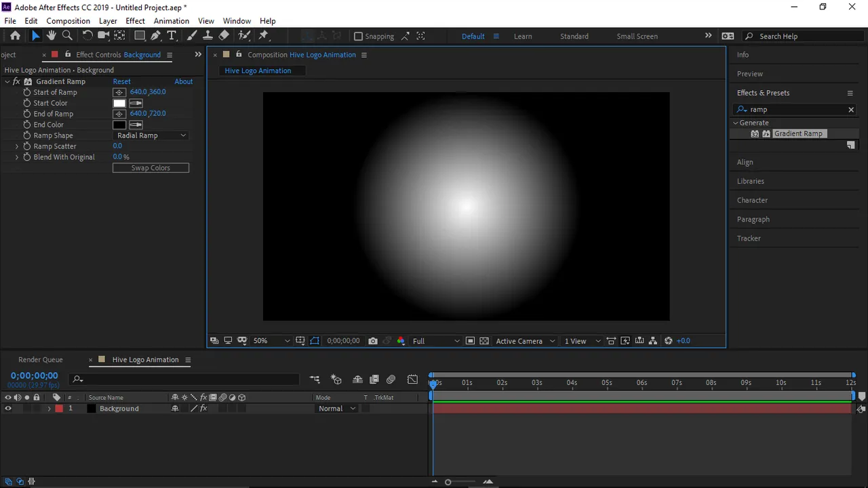Viewport: 868px width, 488px height.
Task: Select the Horizontal Type tool
Action: coord(172,36)
